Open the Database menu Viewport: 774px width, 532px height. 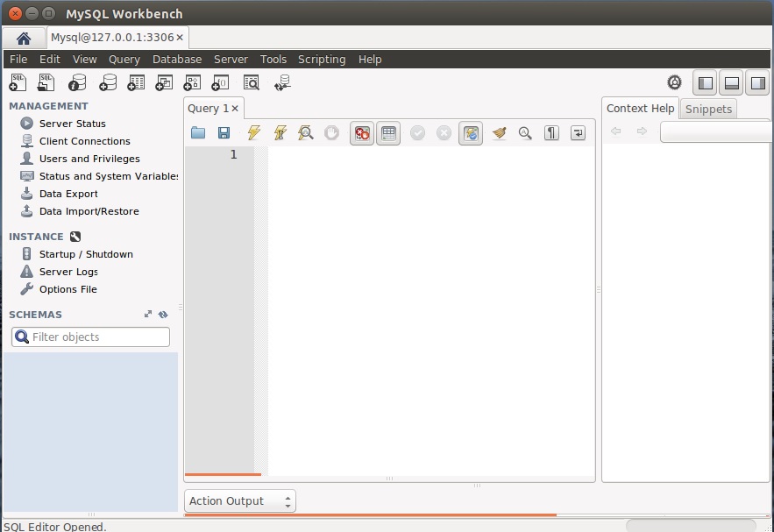point(176,60)
